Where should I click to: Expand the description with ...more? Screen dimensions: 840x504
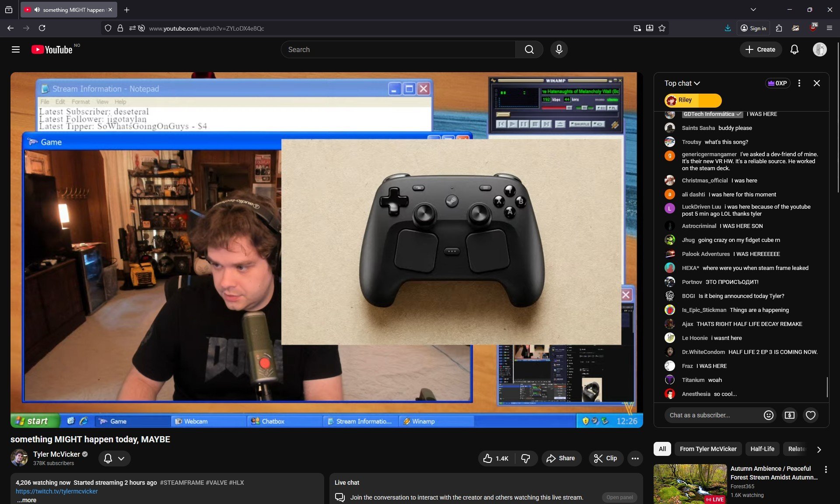pos(27,500)
